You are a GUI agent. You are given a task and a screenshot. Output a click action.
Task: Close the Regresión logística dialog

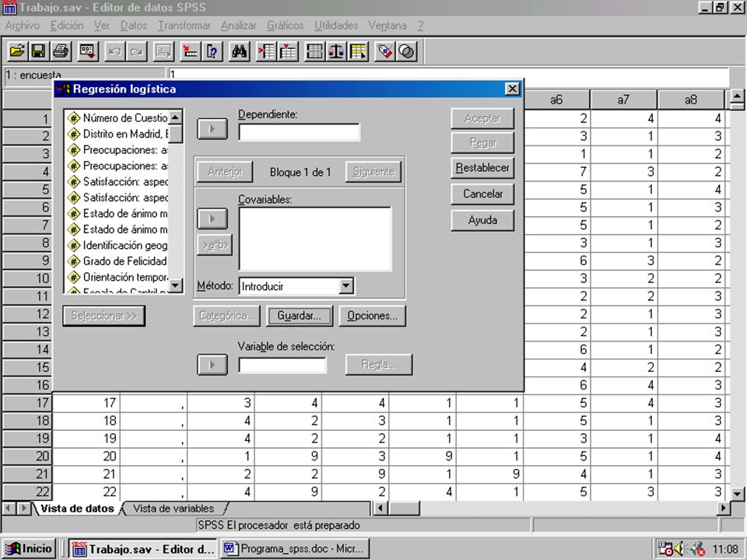(512, 89)
